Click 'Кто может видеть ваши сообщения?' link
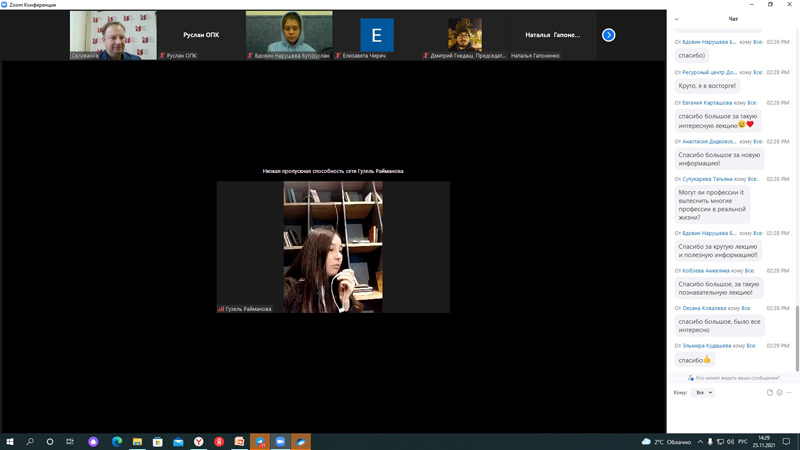Viewport: 800px width, 450px height. [736, 378]
